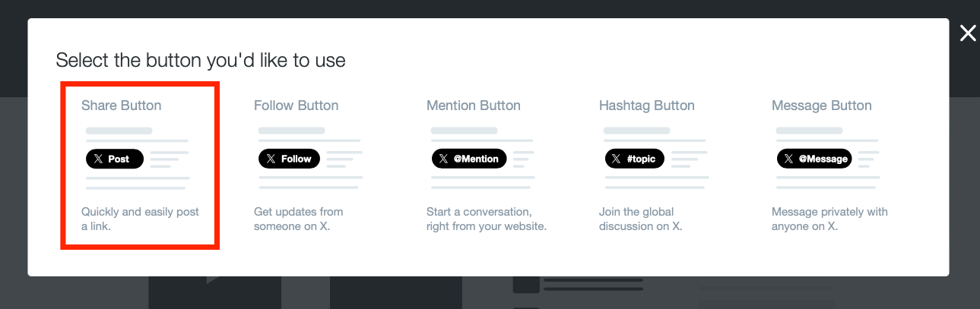The height and width of the screenshot is (309, 980).
Task: Pick the Message Button heading
Action: pos(822,106)
